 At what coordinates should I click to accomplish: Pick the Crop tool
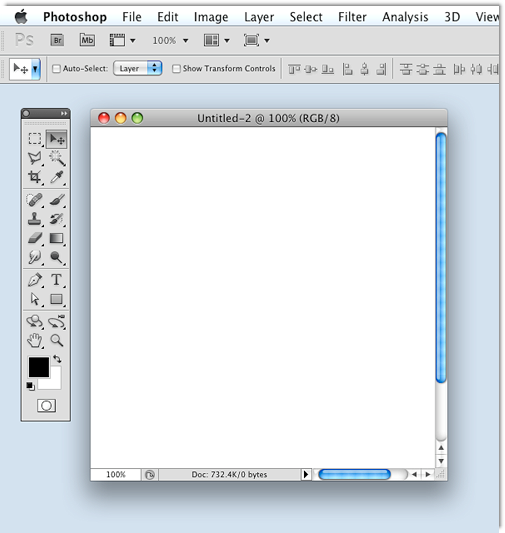35,177
